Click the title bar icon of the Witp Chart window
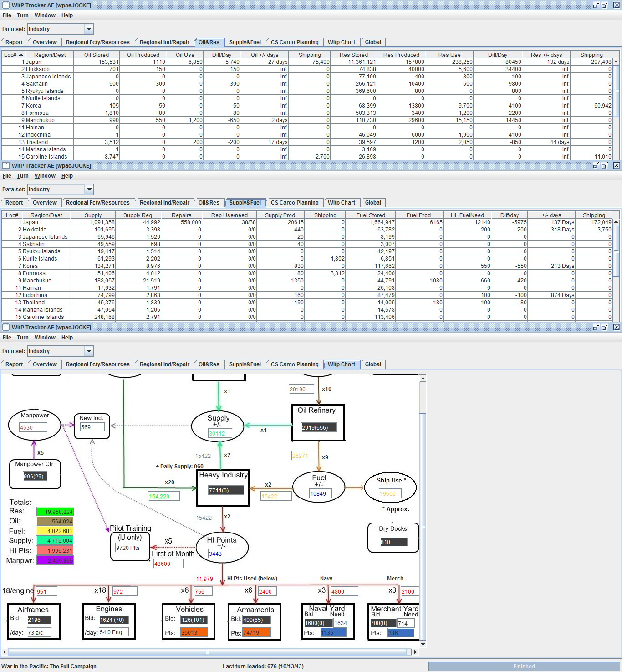This screenshot has height=672, width=622. click(6, 327)
